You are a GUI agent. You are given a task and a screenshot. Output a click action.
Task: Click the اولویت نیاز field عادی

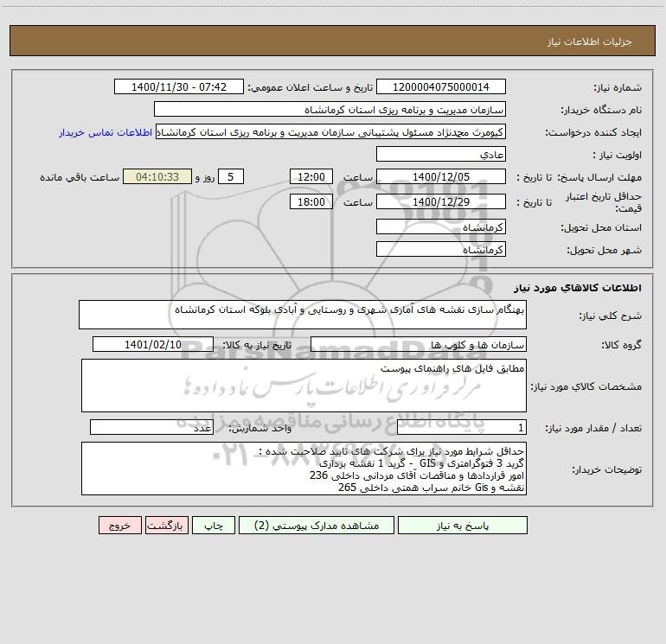tap(441, 154)
